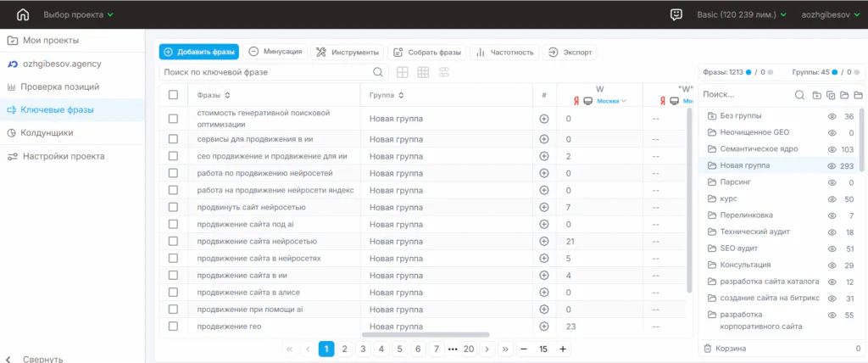Open the Корзина trash row
Screen dimensions: 868x363
tap(781, 349)
